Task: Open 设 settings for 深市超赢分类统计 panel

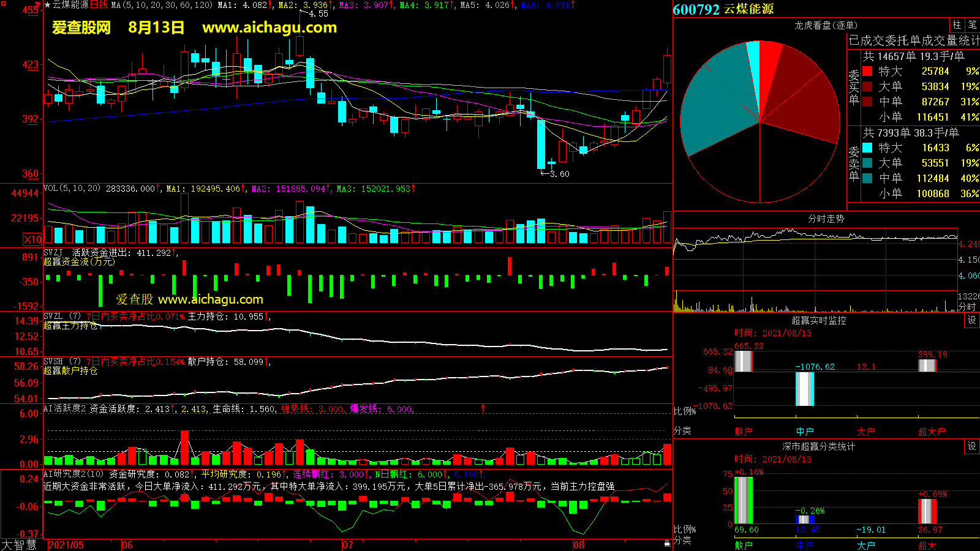Action: [x=971, y=446]
